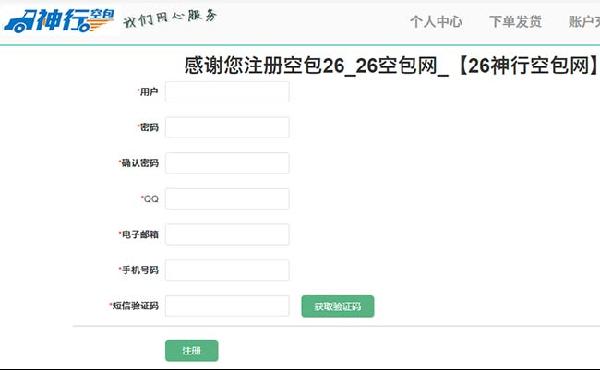The width and height of the screenshot is (600, 370).
Task: Click the 神行空包 logo in the header
Action: [59, 20]
